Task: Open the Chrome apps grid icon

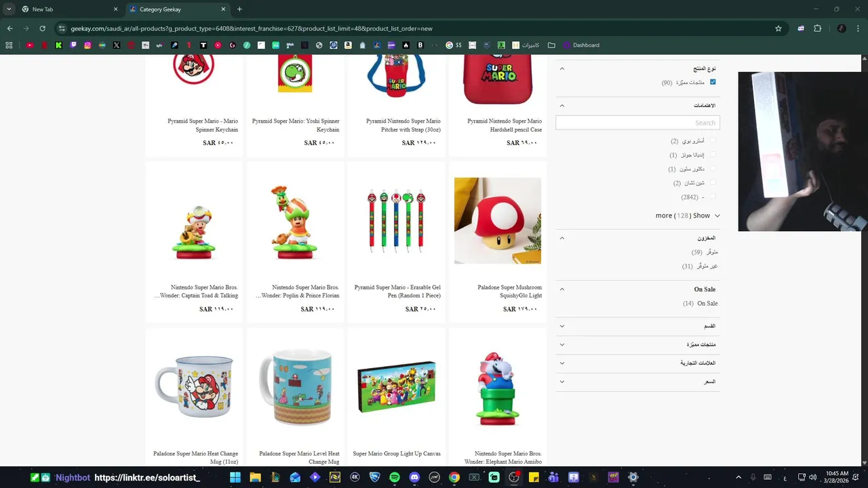Action: (x=9, y=45)
